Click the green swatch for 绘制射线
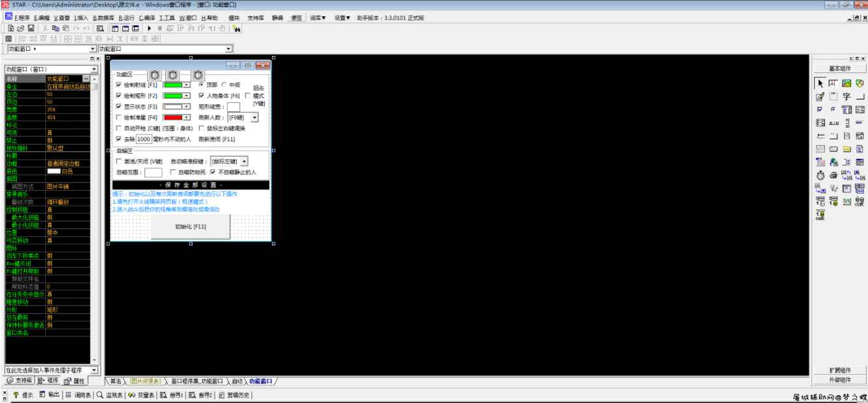The image size is (868, 403). [173, 85]
